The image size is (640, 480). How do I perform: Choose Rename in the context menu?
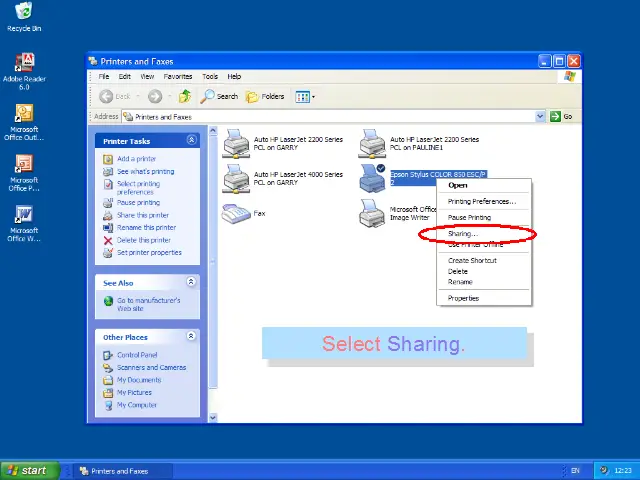tap(484, 282)
